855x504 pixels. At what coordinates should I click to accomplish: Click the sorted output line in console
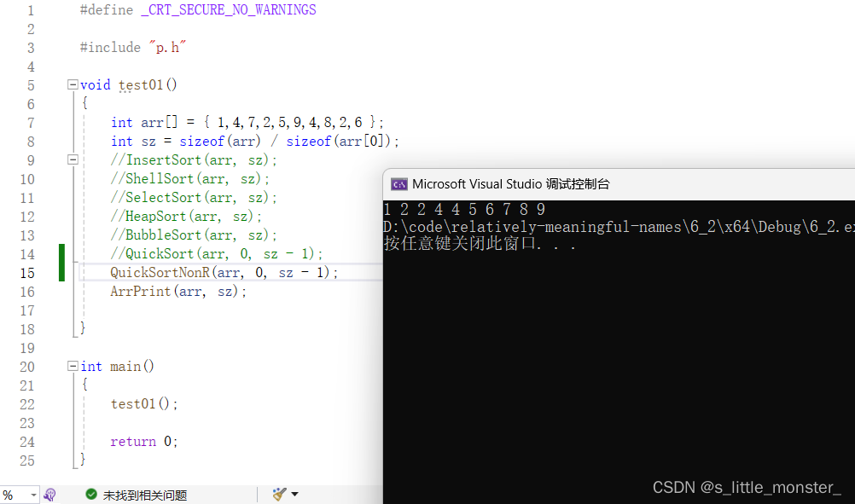tap(464, 210)
